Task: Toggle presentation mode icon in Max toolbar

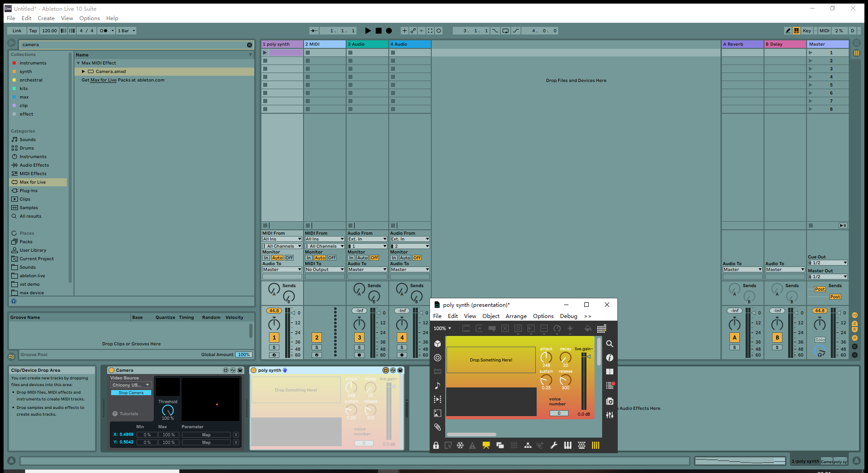Action: (486, 445)
